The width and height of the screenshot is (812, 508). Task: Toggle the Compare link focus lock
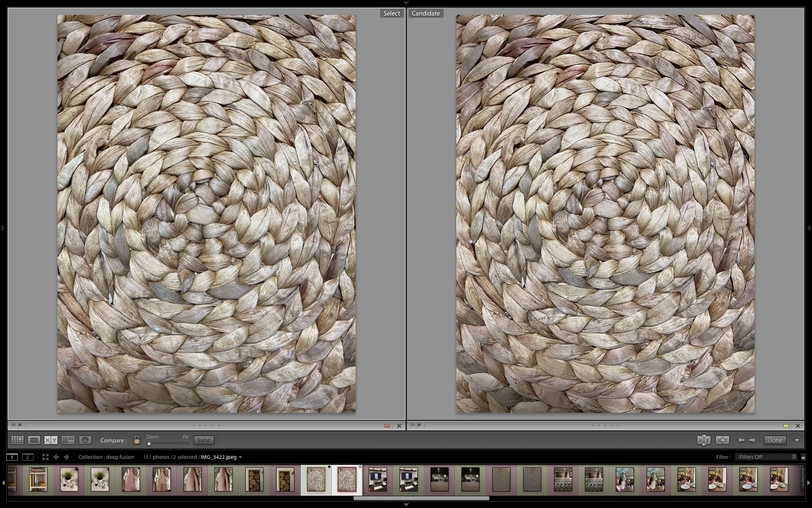click(x=137, y=440)
